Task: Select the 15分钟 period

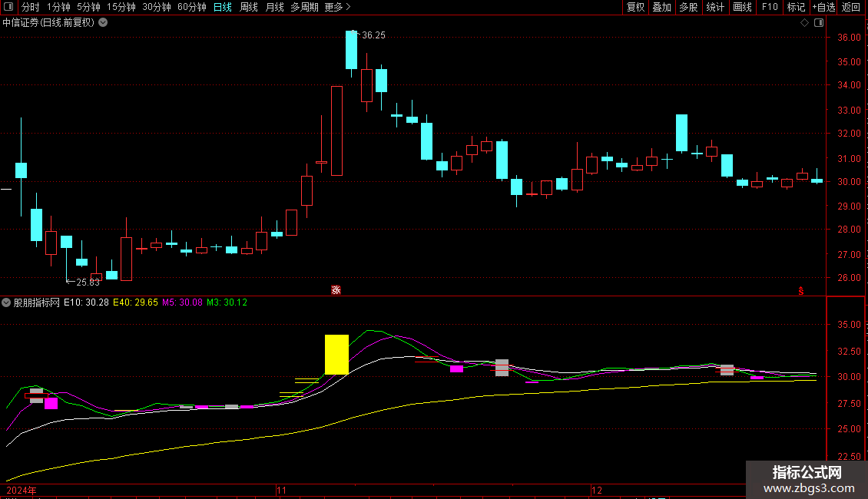Action: pyautogui.click(x=121, y=7)
